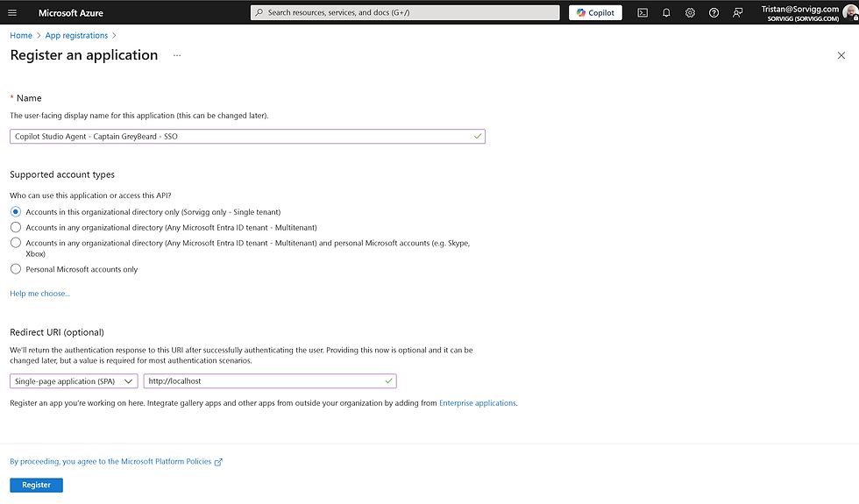This screenshot has height=504, width=859.
Task: Click the Register button
Action: [36, 485]
